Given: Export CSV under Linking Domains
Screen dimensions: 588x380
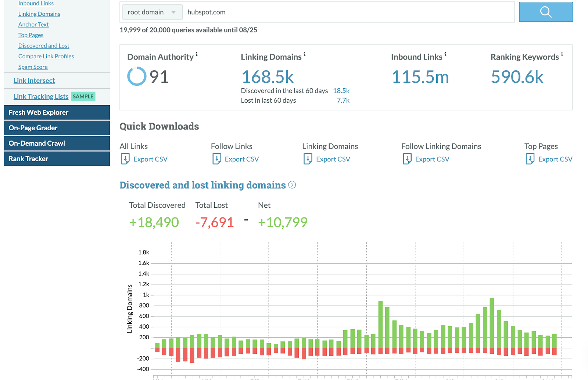Looking at the screenshot, I should (x=333, y=159).
